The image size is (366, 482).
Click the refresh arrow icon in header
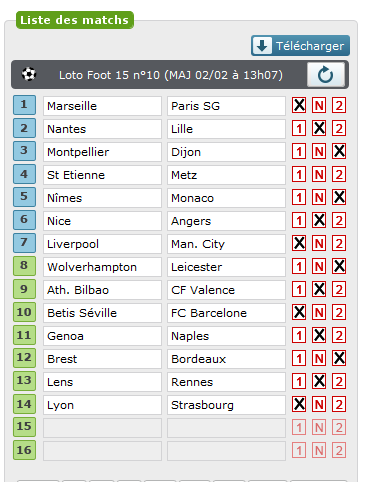tap(326, 75)
